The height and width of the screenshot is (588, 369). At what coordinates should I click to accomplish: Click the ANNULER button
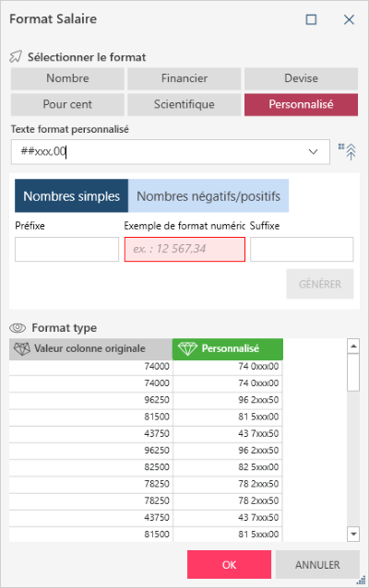[x=317, y=565]
